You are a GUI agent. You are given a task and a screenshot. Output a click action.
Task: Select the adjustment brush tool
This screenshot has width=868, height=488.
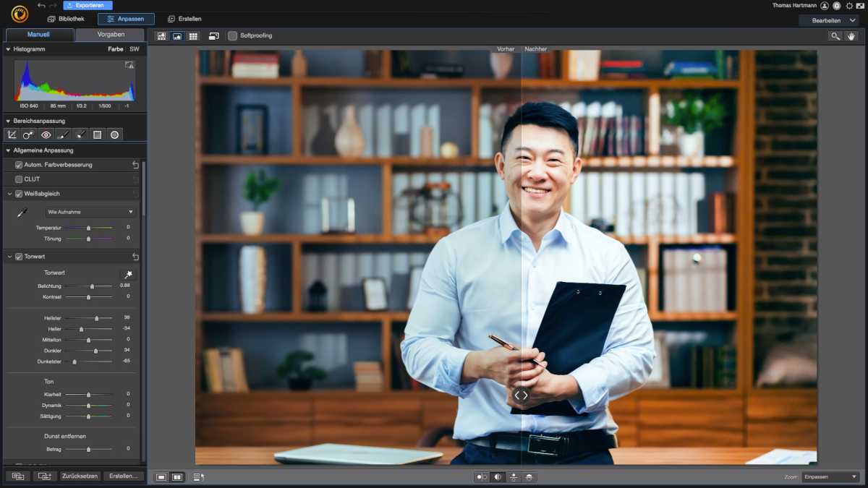pyautogui.click(x=63, y=134)
